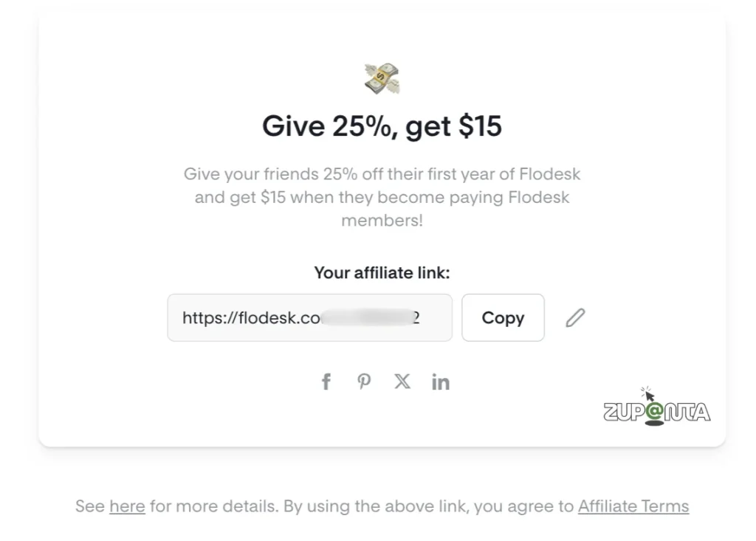Share affiliate link on X
Screen dimensions: 756x541
(x=402, y=382)
